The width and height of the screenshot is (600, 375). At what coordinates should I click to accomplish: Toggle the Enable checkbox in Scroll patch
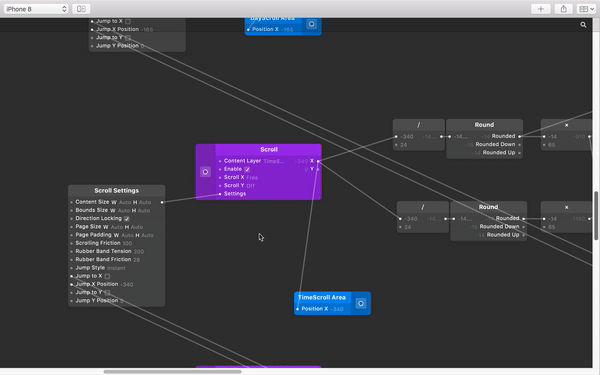(247, 169)
